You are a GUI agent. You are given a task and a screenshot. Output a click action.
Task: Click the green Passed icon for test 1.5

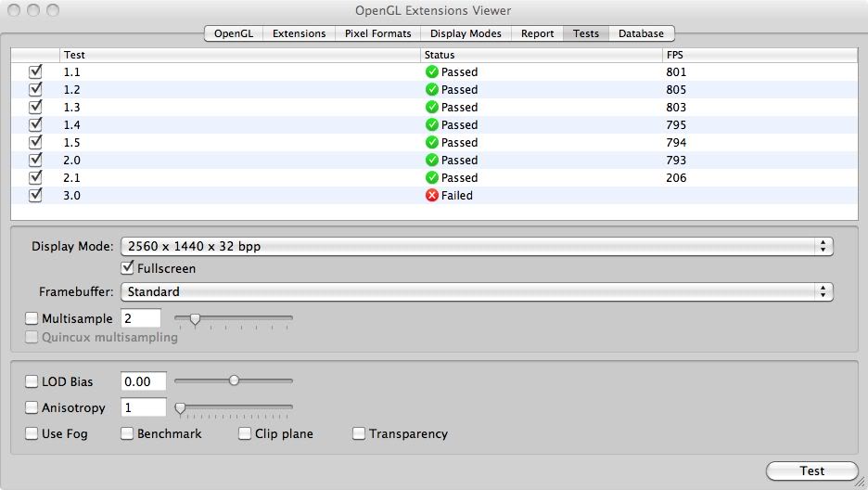pos(432,142)
